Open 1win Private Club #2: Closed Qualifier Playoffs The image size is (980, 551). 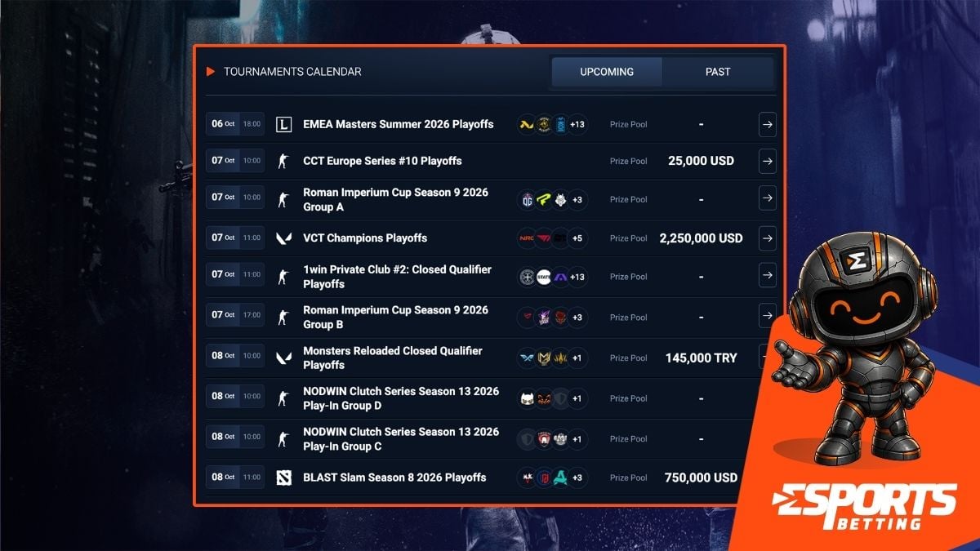(397, 277)
